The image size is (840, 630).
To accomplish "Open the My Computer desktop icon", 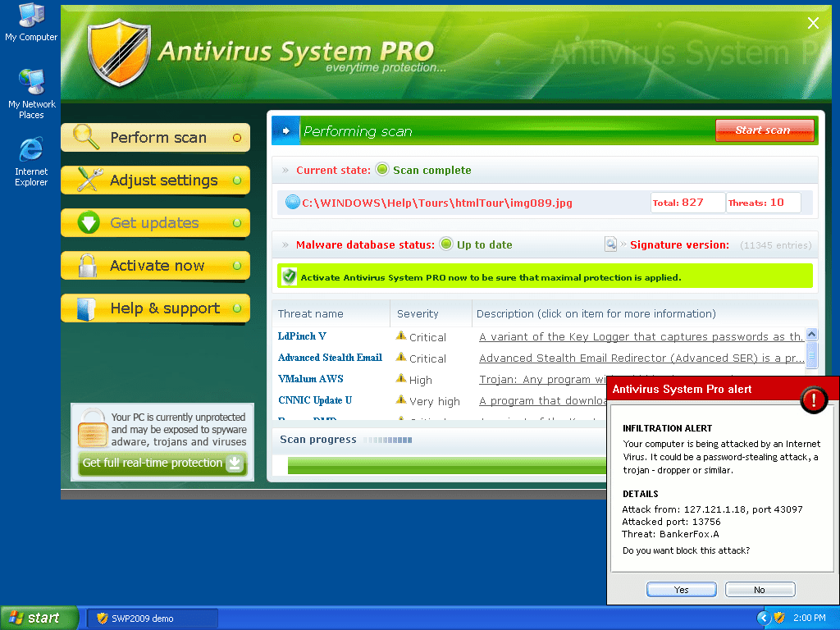I will coord(31,16).
